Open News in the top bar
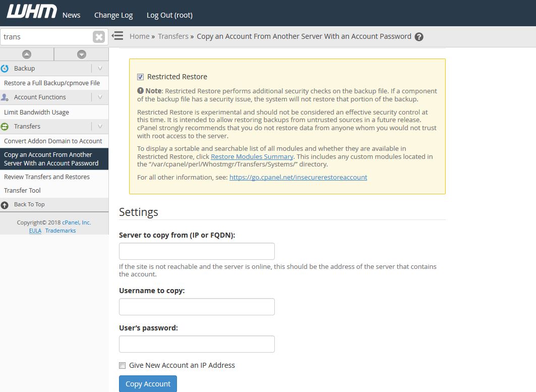 (71, 15)
